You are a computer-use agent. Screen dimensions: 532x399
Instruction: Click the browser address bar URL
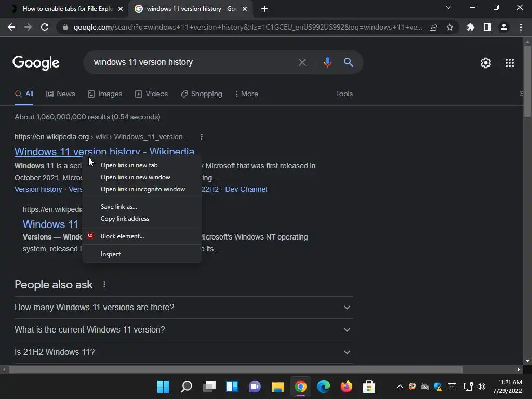pyautogui.click(x=248, y=27)
